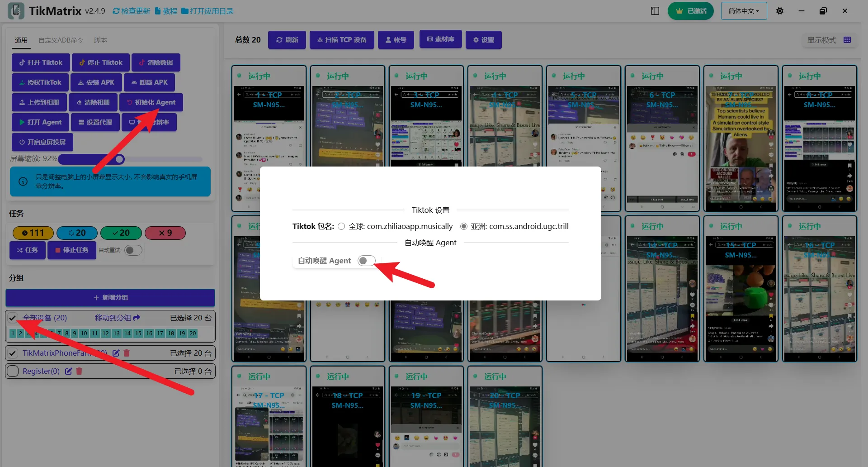The width and height of the screenshot is (868, 467).
Task: Click the display mode grid icon
Action: coord(847,40)
